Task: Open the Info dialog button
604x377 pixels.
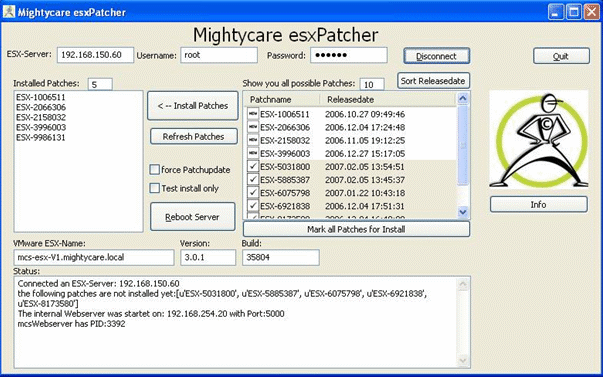Action: [x=539, y=204]
